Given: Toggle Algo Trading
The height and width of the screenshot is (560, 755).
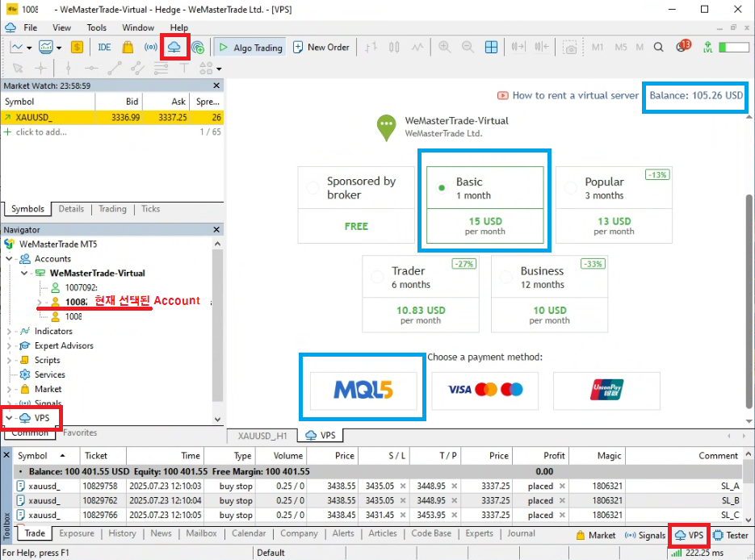Looking at the screenshot, I should click(x=250, y=47).
